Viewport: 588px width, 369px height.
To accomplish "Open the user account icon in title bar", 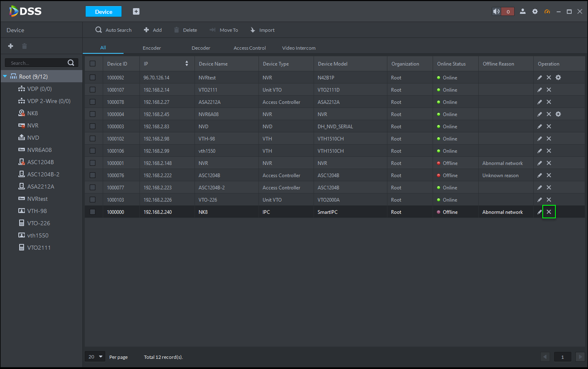I will click(x=522, y=11).
